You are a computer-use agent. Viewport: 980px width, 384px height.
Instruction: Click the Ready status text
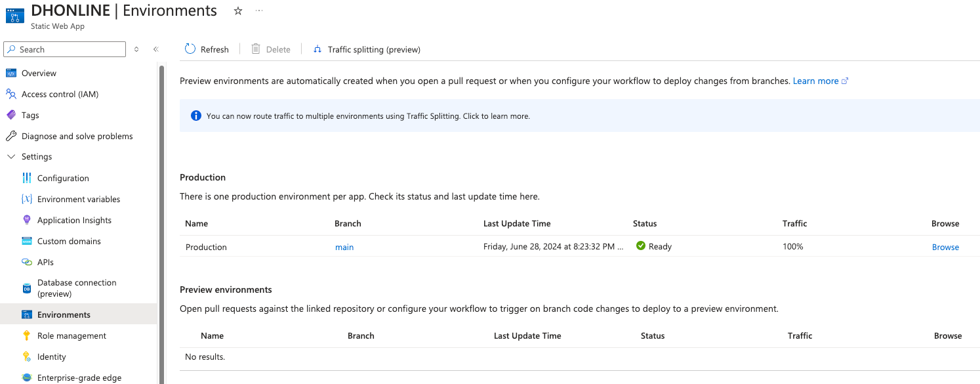coord(660,247)
